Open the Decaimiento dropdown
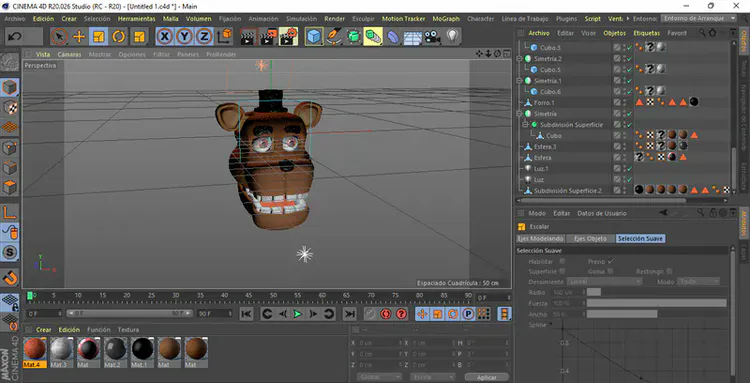 pyautogui.click(x=604, y=282)
